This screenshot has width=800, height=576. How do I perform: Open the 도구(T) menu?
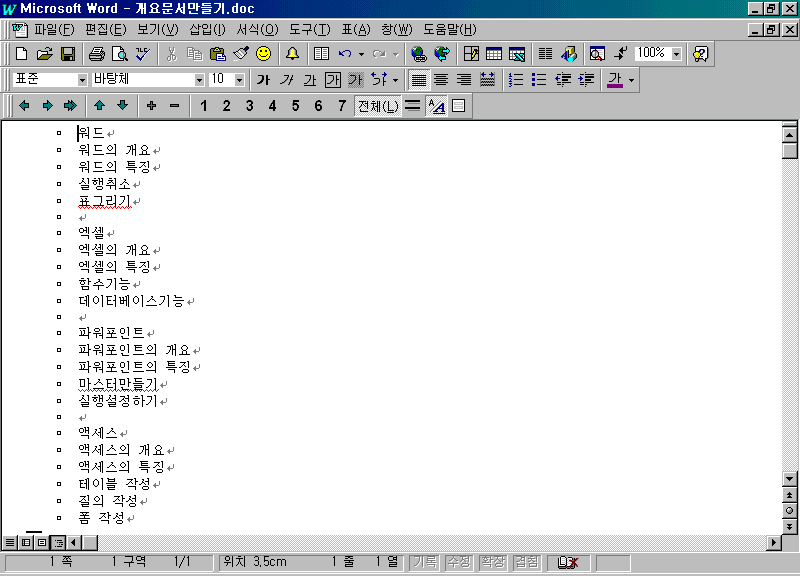310,30
